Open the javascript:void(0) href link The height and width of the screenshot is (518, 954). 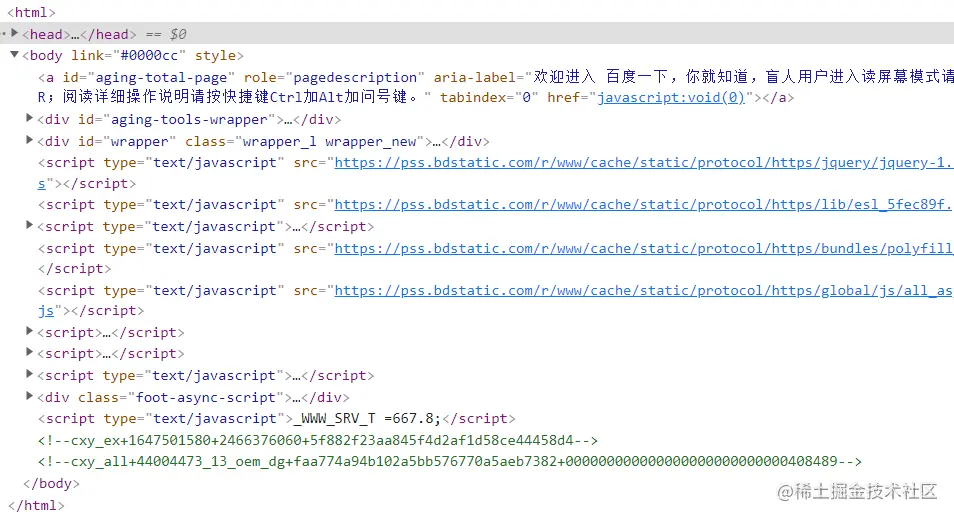pos(670,97)
